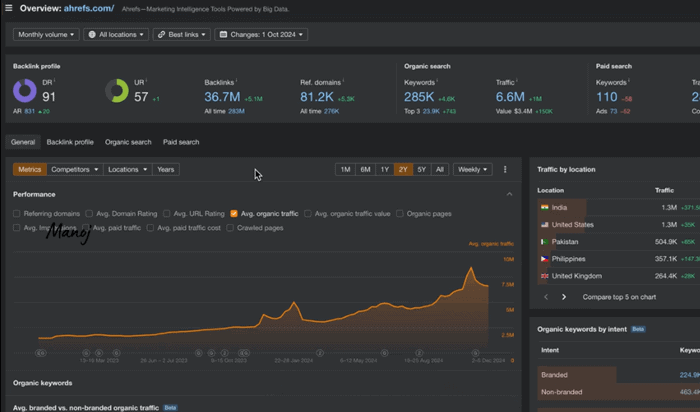Open the 283M all time backlinks link
This screenshot has height=412, width=700.
tap(236, 111)
